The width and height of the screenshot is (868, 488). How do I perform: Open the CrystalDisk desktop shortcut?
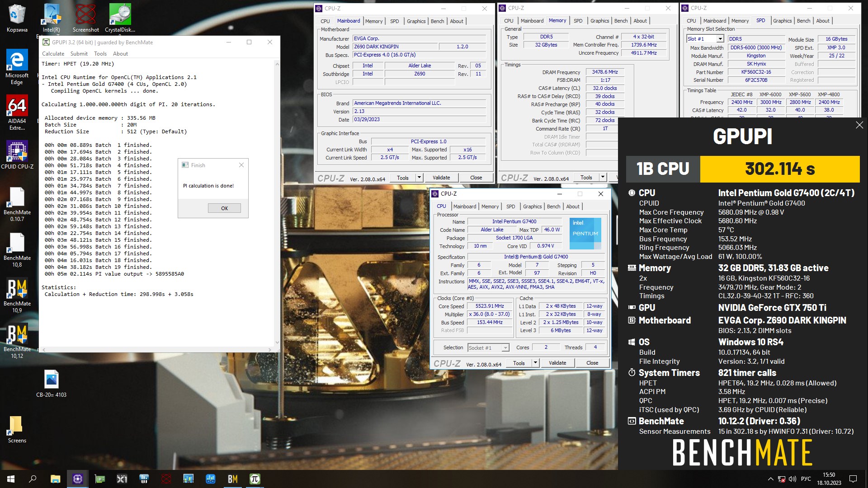(x=120, y=19)
